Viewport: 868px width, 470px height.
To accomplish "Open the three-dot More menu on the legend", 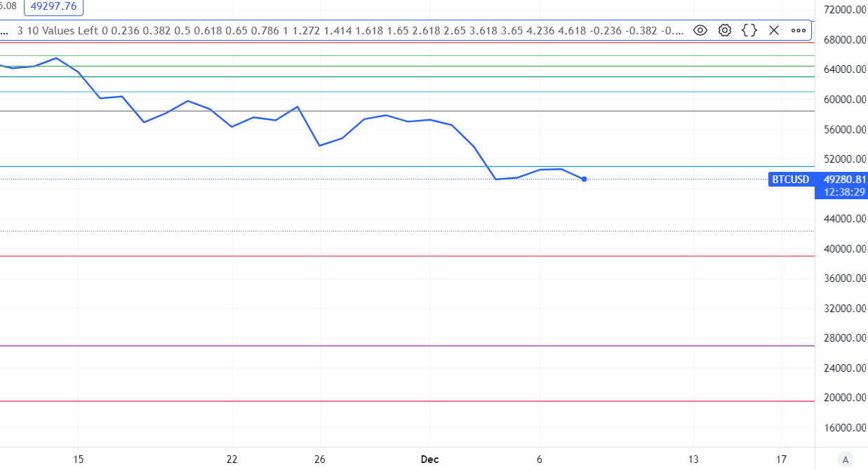I will pyautogui.click(x=798, y=30).
